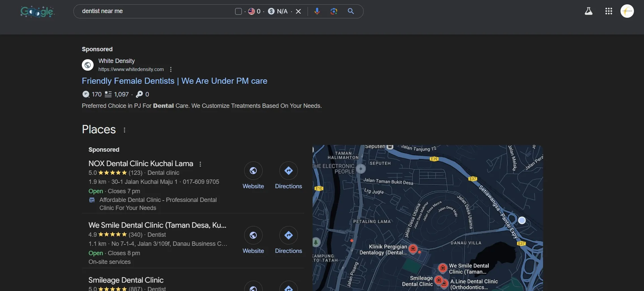Open We Smile Dental Clinic listing
Image resolution: width=644 pixels, height=291 pixels.
point(157,225)
